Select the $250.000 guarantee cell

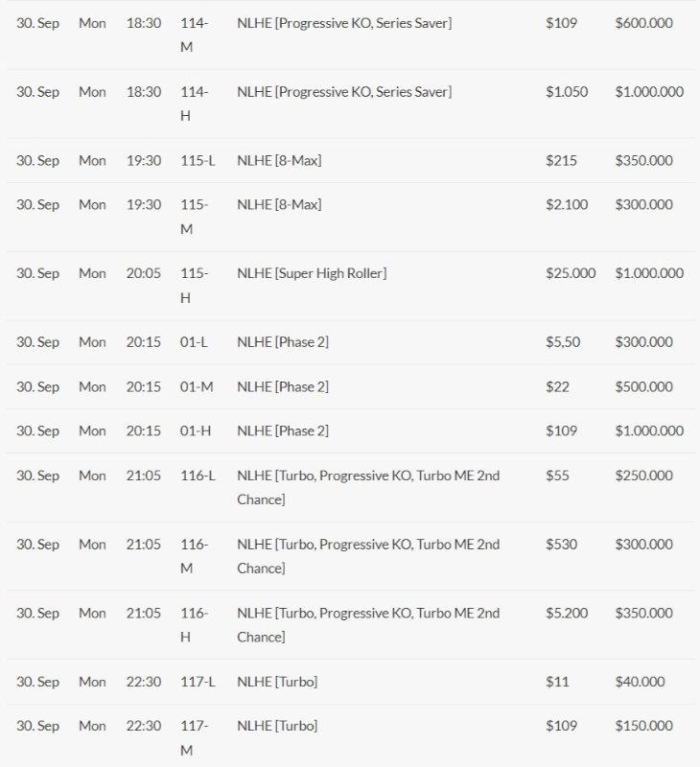(643, 476)
